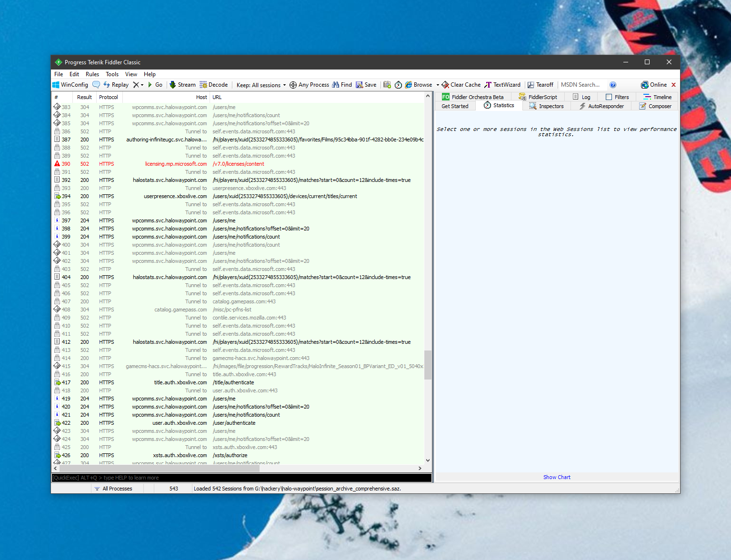The image size is (731, 560).
Task: Select session 426 xsts.auth.xboxlive.com
Action: [x=238, y=455]
